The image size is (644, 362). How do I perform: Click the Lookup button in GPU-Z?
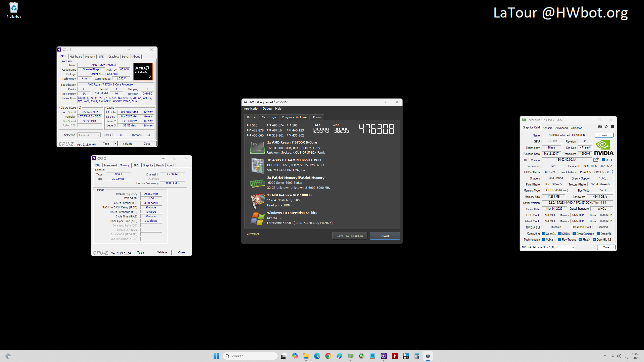[604, 135]
